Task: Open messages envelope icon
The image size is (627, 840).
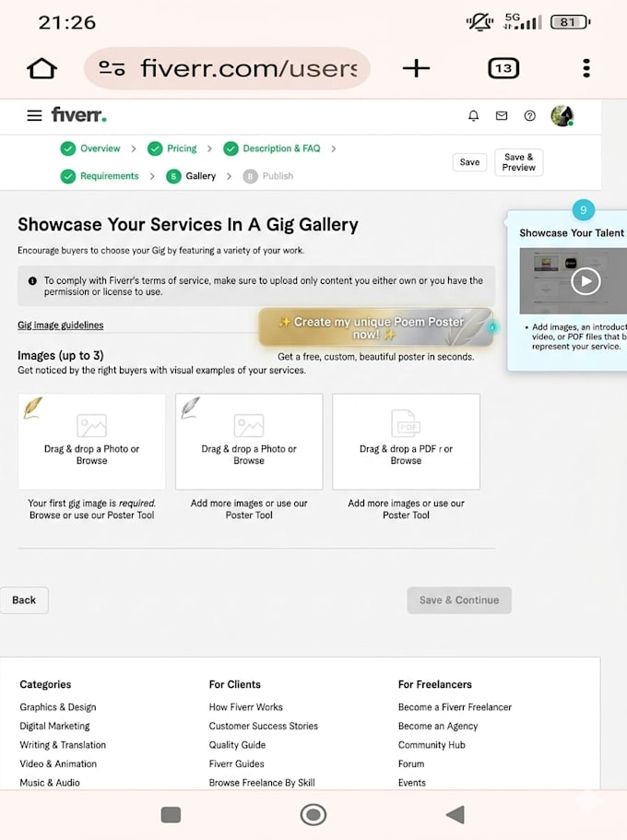Action: click(502, 115)
